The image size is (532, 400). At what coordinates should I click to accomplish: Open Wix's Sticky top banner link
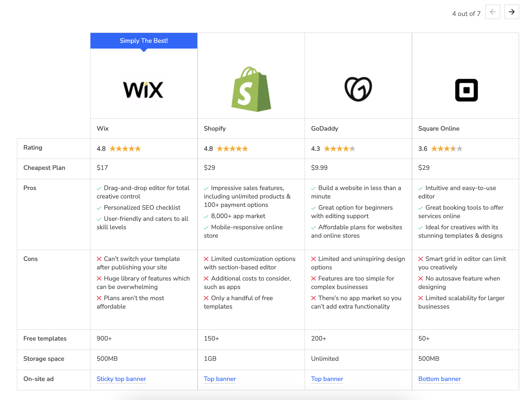tap(121, 379)
